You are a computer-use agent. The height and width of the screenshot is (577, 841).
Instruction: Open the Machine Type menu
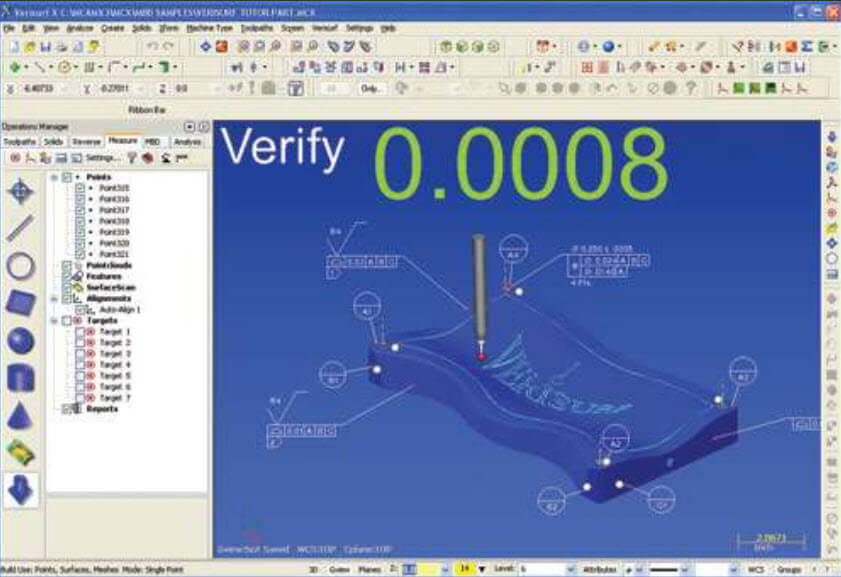(209, 28)
